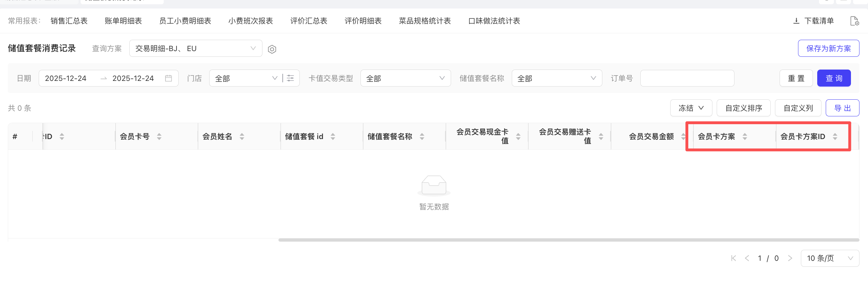Sort by 会员卡方案 column sort arrows
Viewport: 868px width, 281px height.
pyautogui.click(x=745, y=137)
